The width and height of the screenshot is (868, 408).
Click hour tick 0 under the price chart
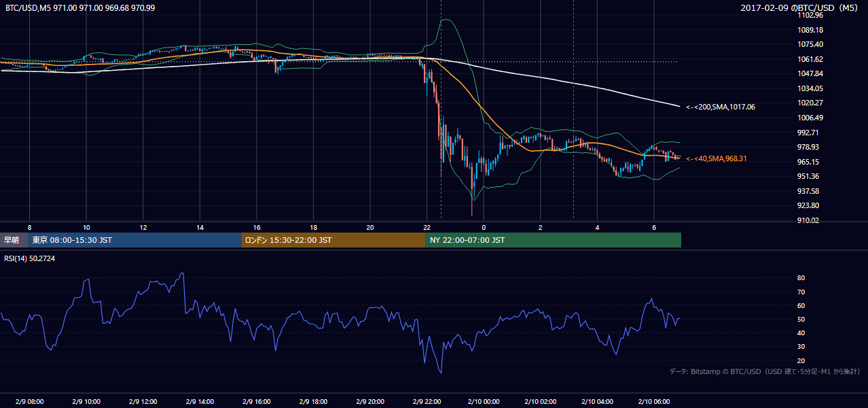484,227
